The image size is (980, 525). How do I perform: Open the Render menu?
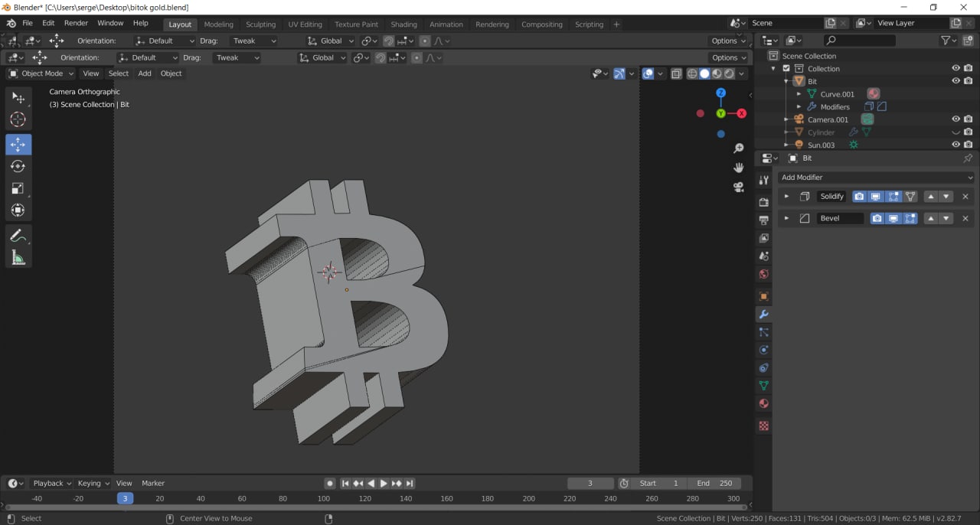click(x=76, y=24)
